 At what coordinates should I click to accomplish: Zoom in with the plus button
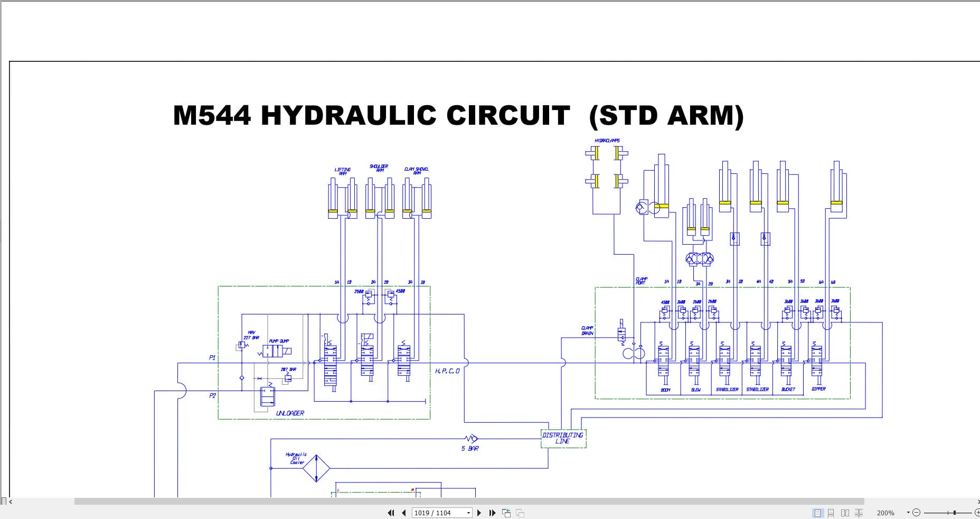pyautogui.click(x=977, y=513)
